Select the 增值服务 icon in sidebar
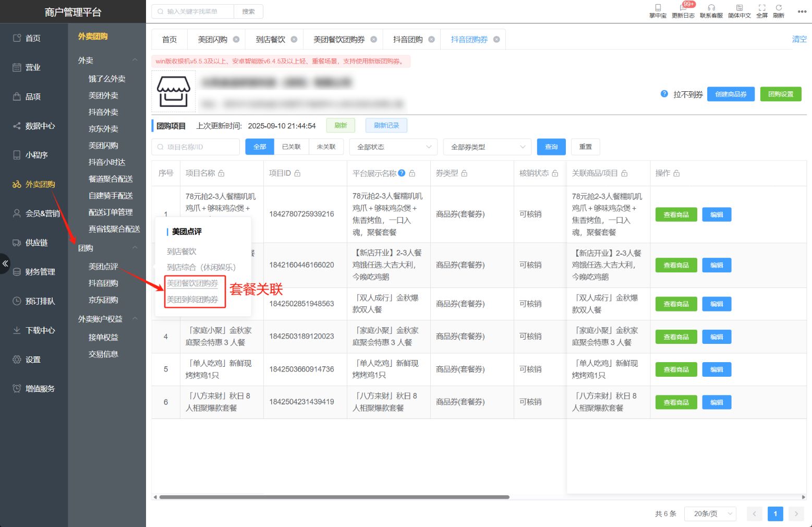 (17, 389)
